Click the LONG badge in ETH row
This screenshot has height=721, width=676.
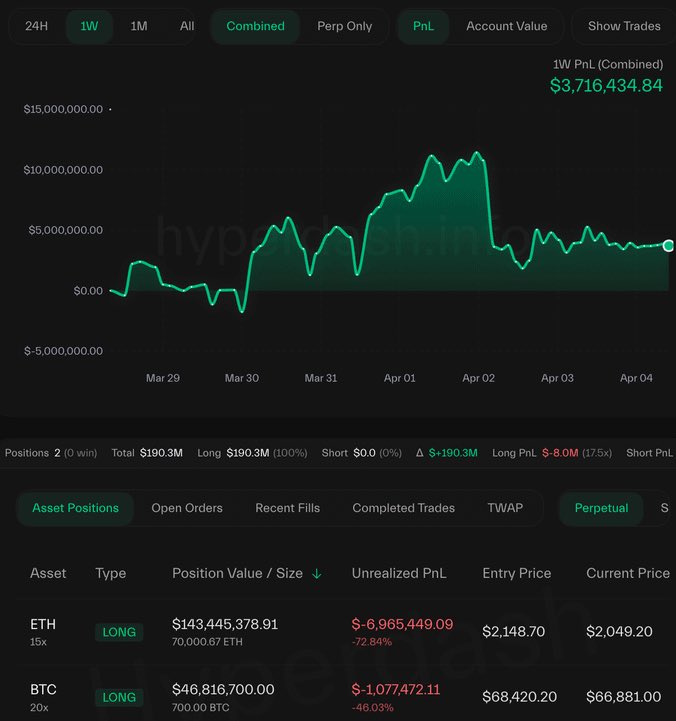point(119,632)
